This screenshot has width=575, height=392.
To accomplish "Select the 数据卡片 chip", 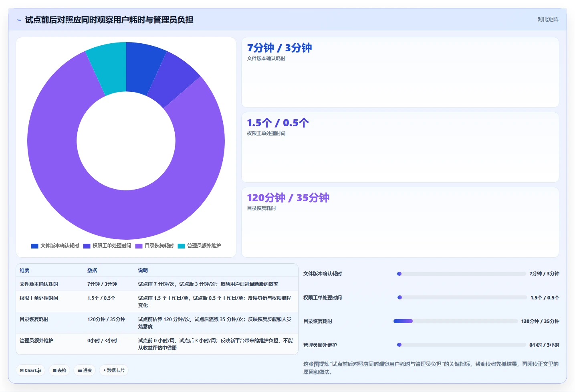I will (x=114, y=370).
